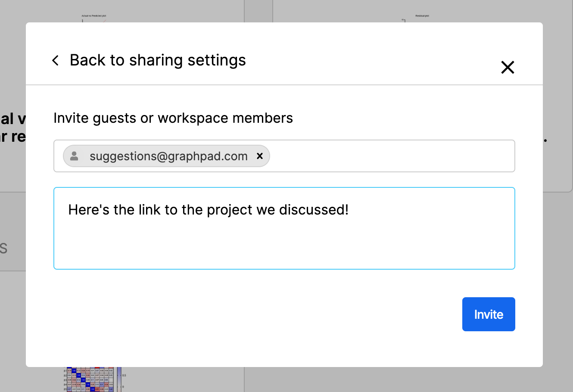
Task: Click the person avatar icon on the email chip
Action: pos(75,156)
